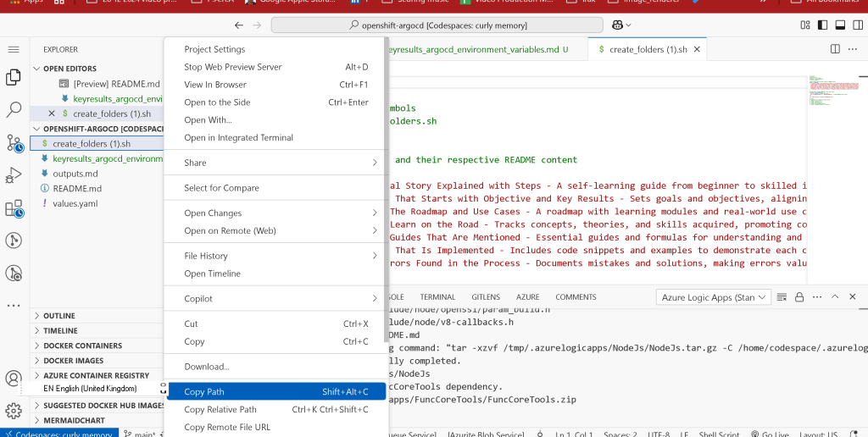The image size is (868, 437).
Task: Expand the Suggested Docker Hub Images section
Action: click(x=97, y=406)
